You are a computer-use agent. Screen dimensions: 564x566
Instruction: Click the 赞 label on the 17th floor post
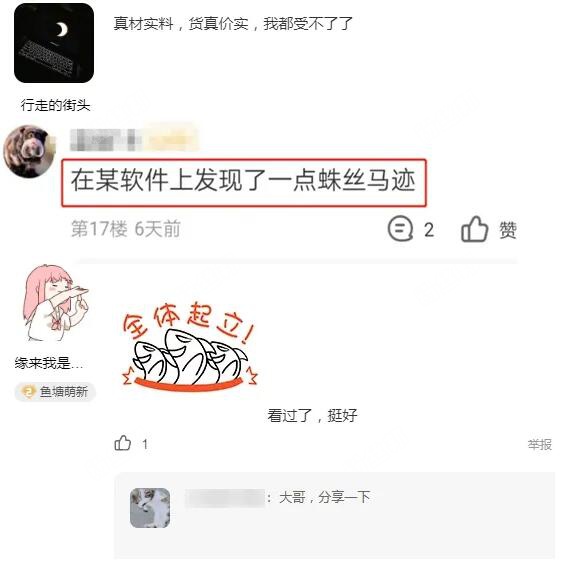508,230
